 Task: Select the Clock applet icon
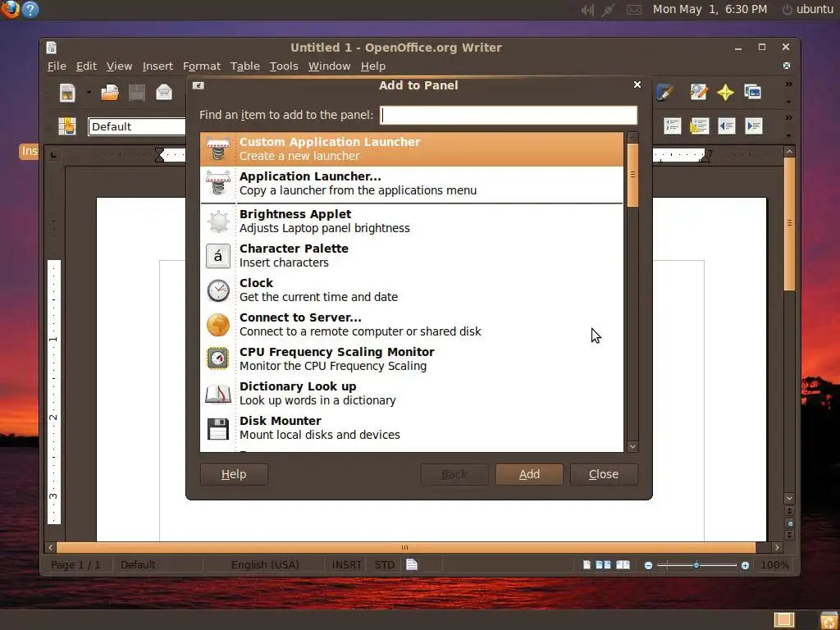pos(218,290)
